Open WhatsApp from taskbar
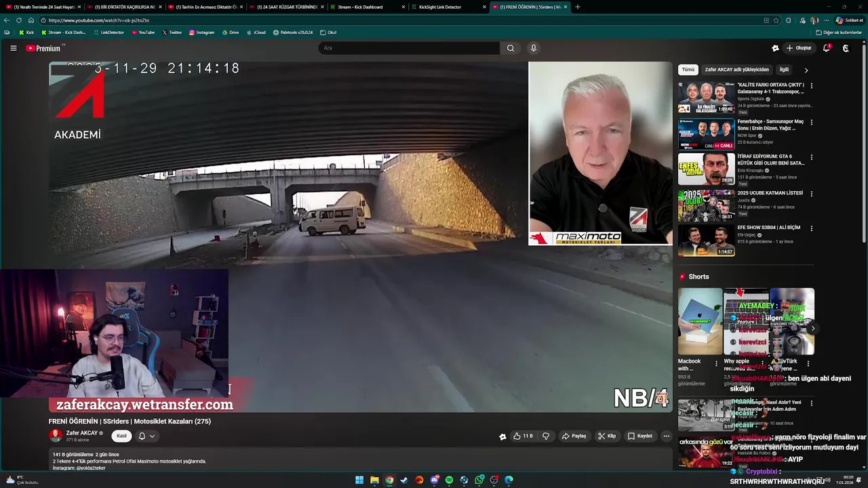The width and height of the screenshot is (868, 488). [479, 480]
